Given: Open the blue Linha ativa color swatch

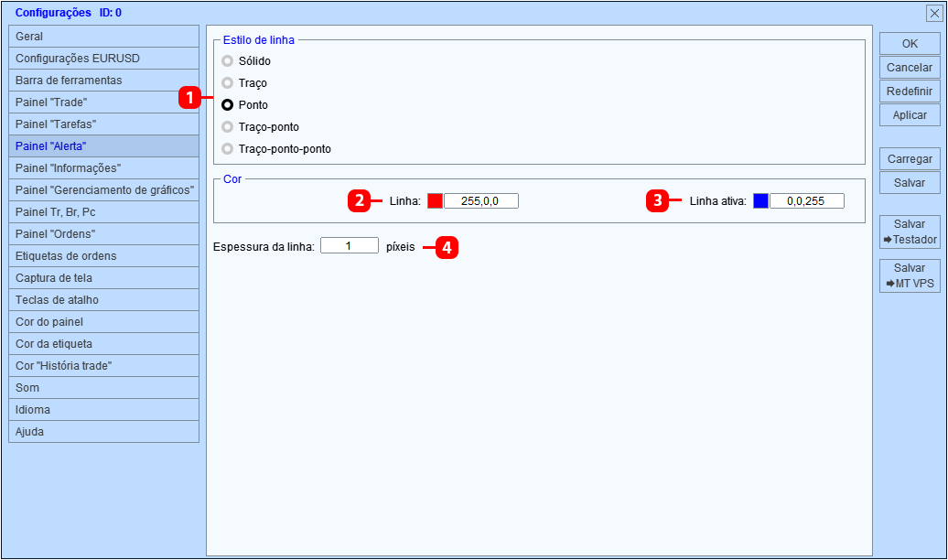Looking at the screenshot, I should coord(760,200).
